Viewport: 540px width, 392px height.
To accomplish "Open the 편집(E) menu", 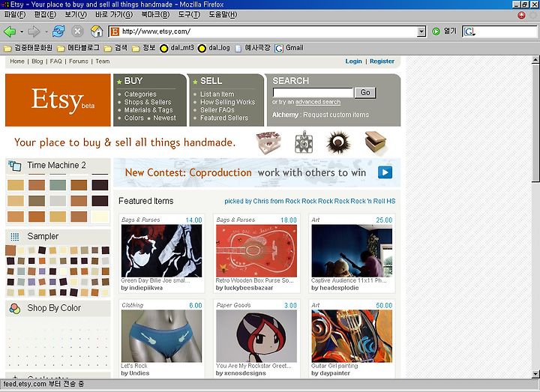I will pos(45,15).
